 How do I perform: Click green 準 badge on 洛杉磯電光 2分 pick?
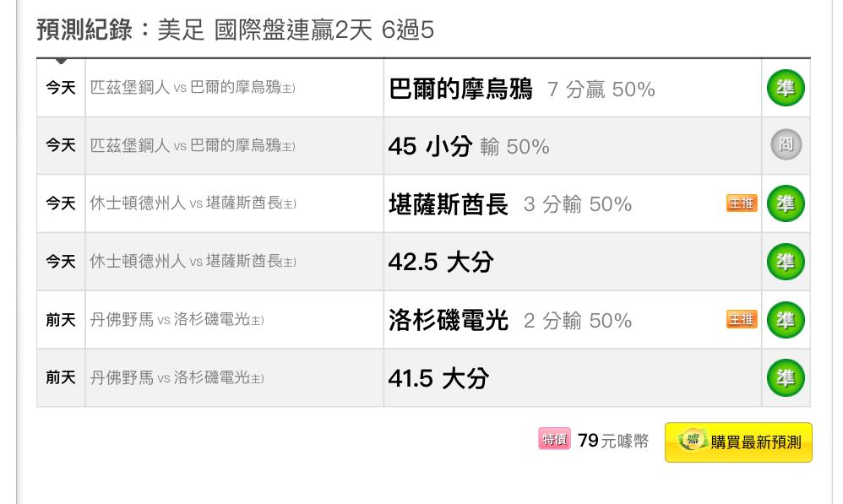coord(786,320)
